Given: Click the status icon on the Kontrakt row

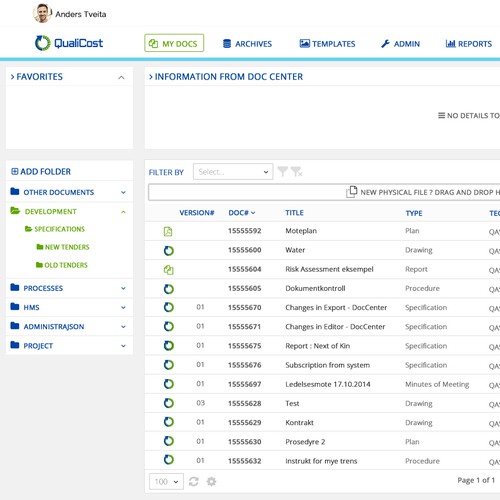Looking at the screenshot, I should pyautogui.click(x=169, y=422).
